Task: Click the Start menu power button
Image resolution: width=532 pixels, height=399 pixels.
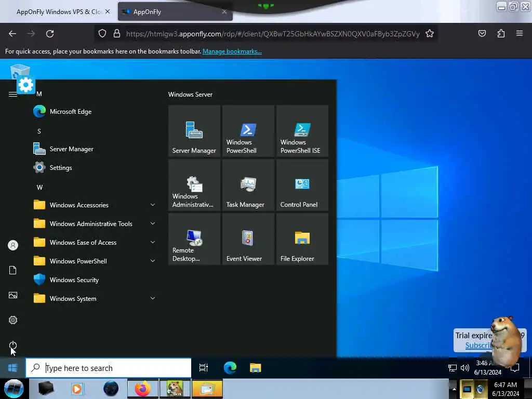Action: point(13,345)
